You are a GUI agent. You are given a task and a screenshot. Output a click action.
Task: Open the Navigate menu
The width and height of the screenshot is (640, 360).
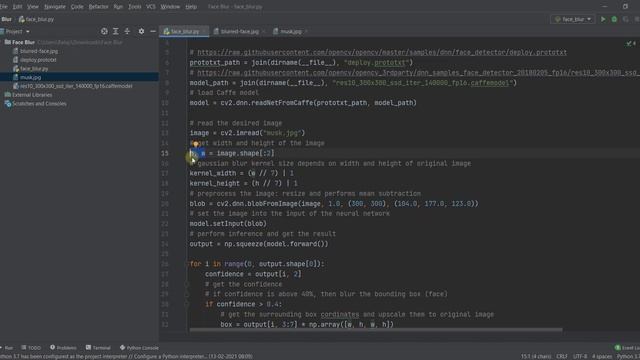click(55, 7)
